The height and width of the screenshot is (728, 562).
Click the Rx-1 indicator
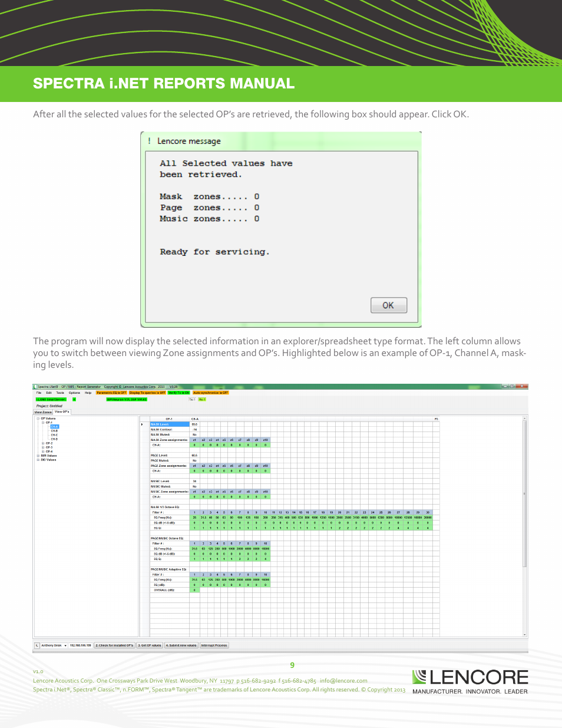coord(202,399)
